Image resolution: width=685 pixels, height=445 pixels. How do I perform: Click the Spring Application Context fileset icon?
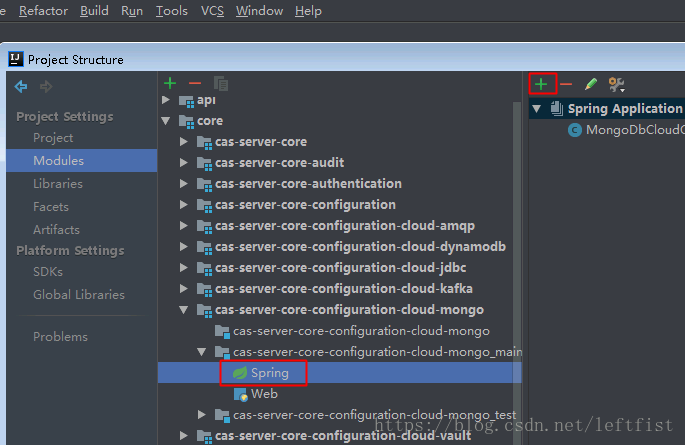[x=557, y=108]
